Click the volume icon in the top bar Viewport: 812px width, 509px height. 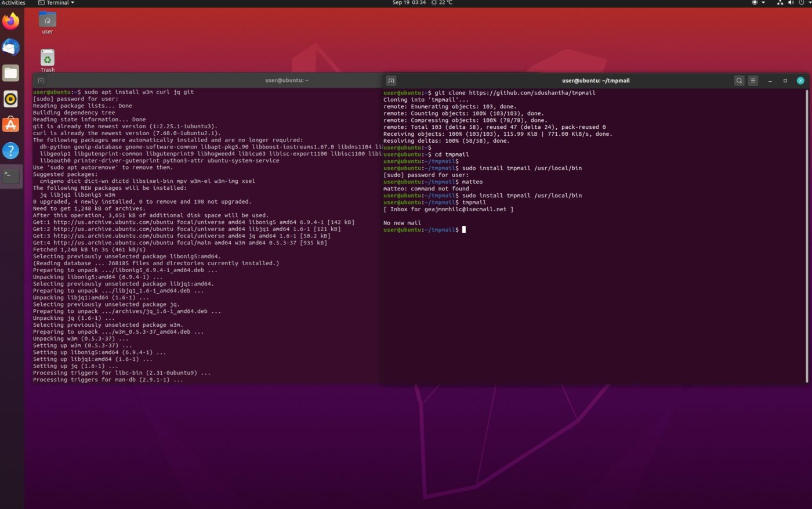click(x=790, y=3)
